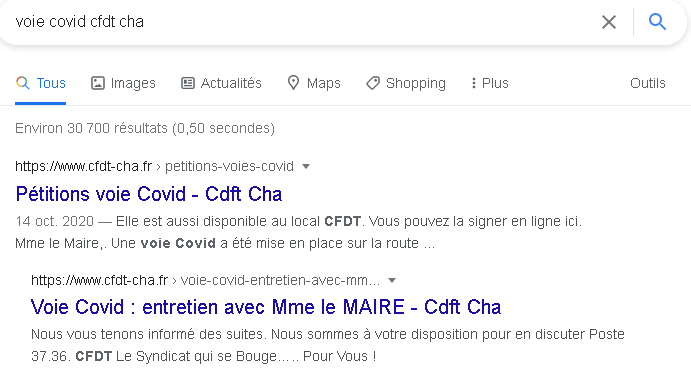The image size is (691, 391).
Task: Open the Outils search tools
Action: [x=647, y=83]
